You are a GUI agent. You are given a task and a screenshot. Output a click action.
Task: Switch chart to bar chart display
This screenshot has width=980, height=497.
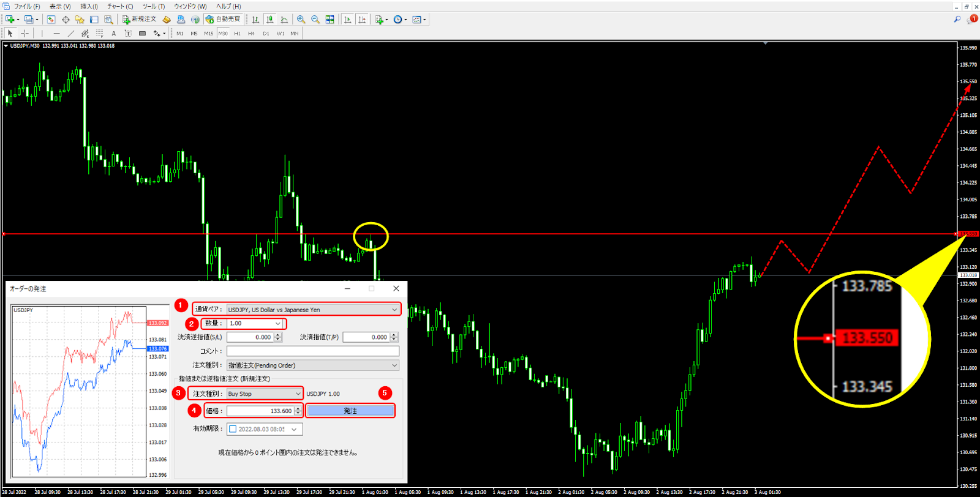click(255, 20)
